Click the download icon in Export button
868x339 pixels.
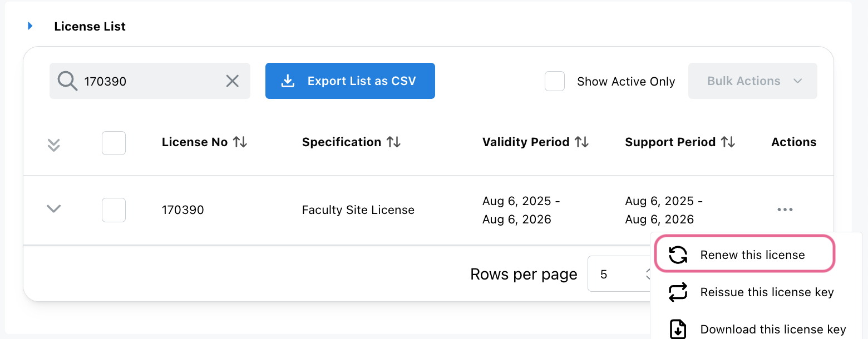pos(288,81)
